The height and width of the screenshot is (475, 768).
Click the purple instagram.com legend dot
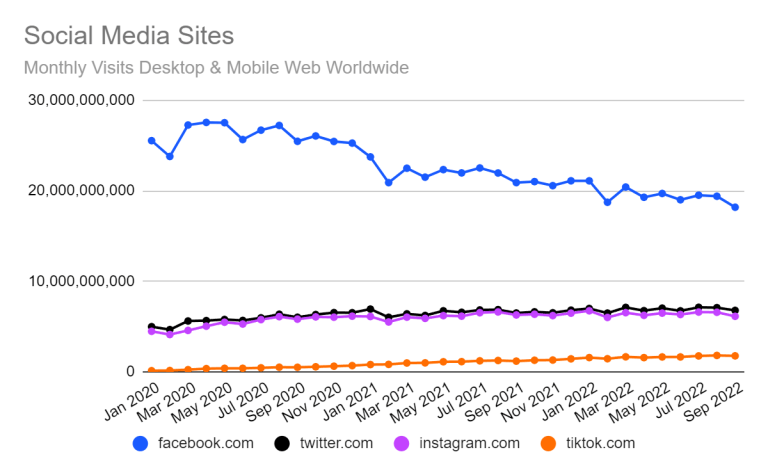point(402,444)
